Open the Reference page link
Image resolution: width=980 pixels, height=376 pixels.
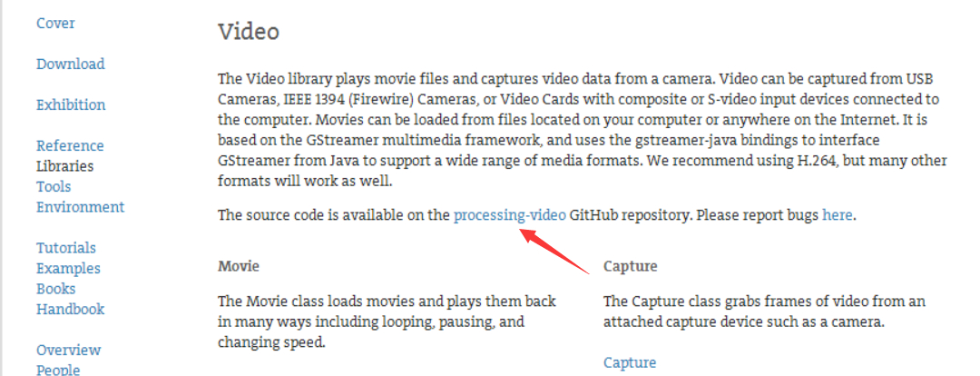(x=70, y=146)
